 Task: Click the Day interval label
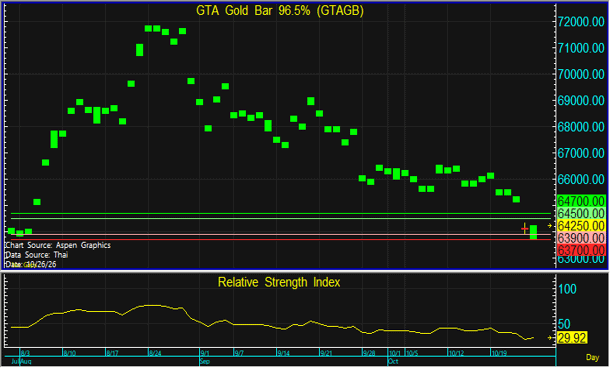click(x=592, y=357)
